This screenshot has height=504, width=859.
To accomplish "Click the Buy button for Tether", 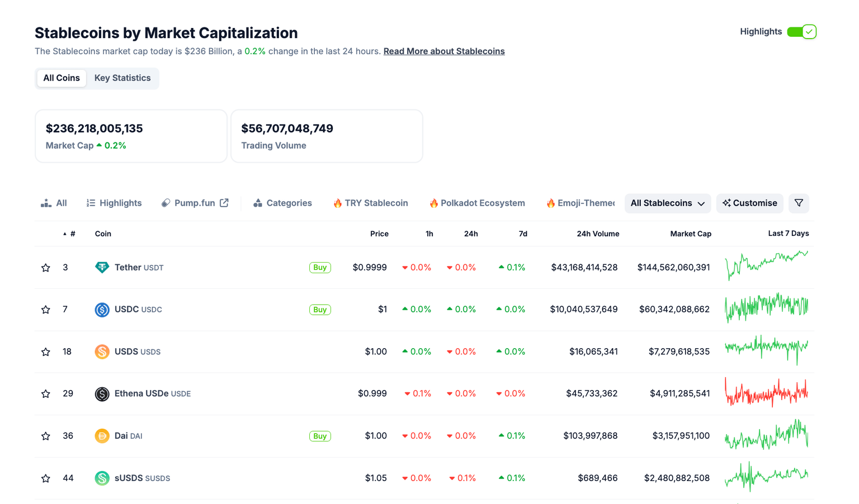I will [x=319, y=267].
